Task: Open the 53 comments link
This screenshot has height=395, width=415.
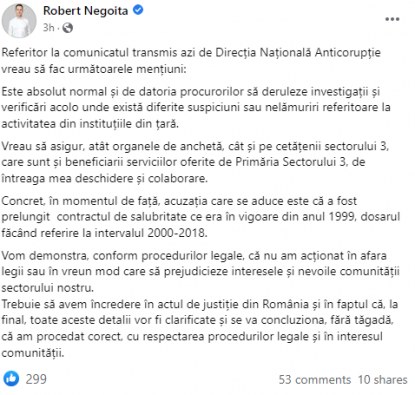Action: [315, 380]
